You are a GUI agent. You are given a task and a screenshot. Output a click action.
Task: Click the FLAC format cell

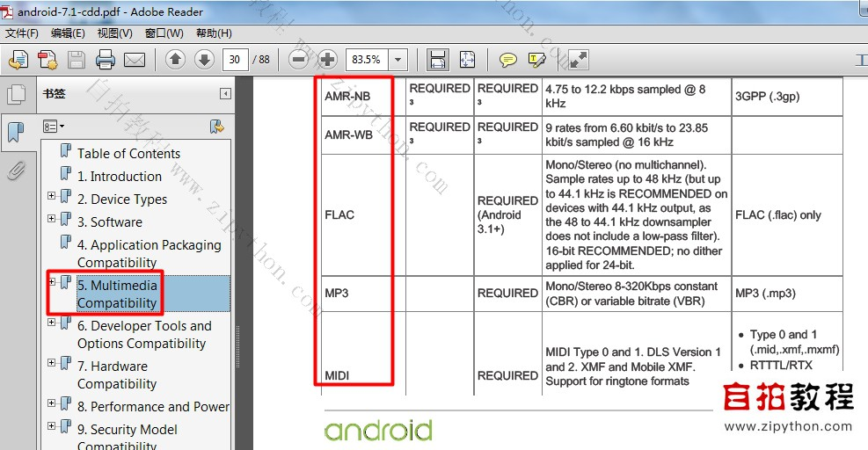pos(363,214)
